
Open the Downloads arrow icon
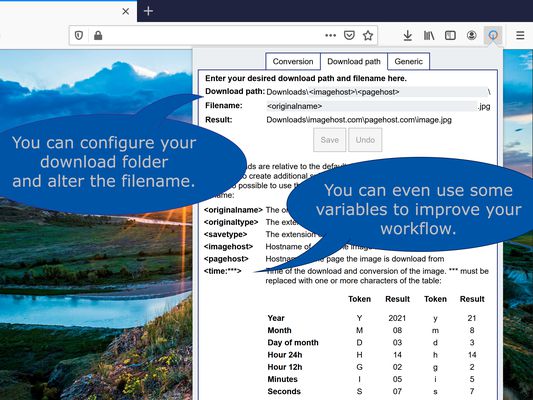pos(408,35)
